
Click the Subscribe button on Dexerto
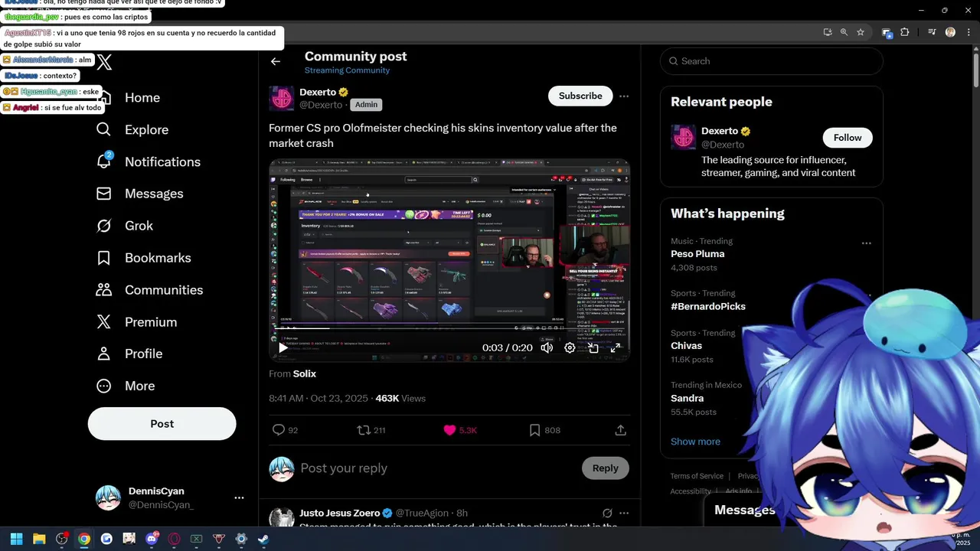tap(580, 96)
